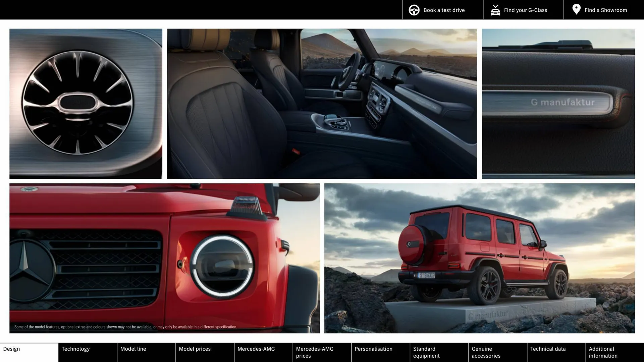The width and height of the screenshot is (644, 362).
Task: Click the steering wheel icon for test drive
Action: [414, 10]
